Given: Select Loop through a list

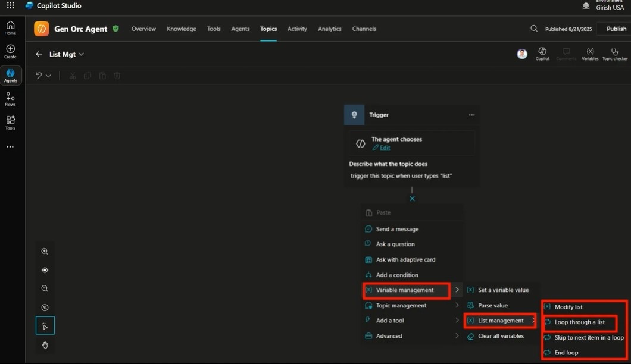Looking at the screenshot, I should (579, 322).
